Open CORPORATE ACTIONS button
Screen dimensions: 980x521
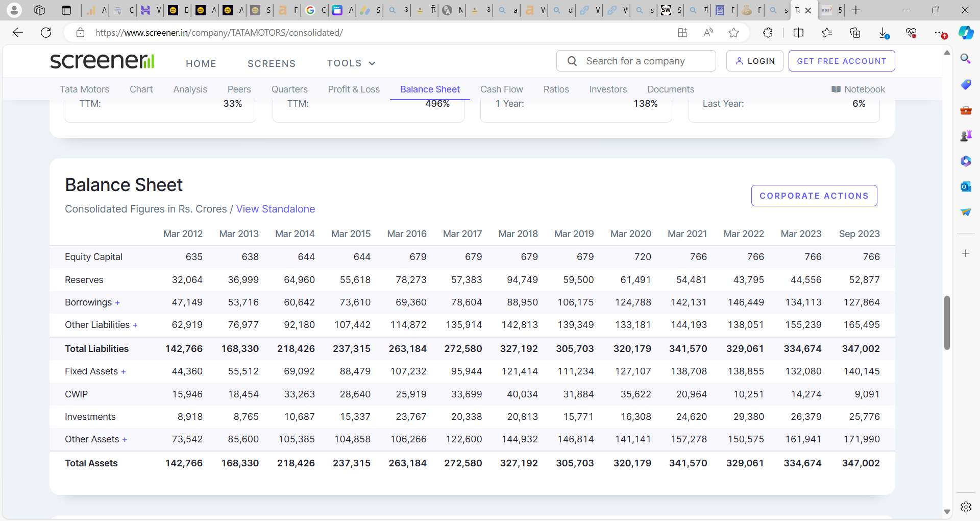[x=814, y=196]
